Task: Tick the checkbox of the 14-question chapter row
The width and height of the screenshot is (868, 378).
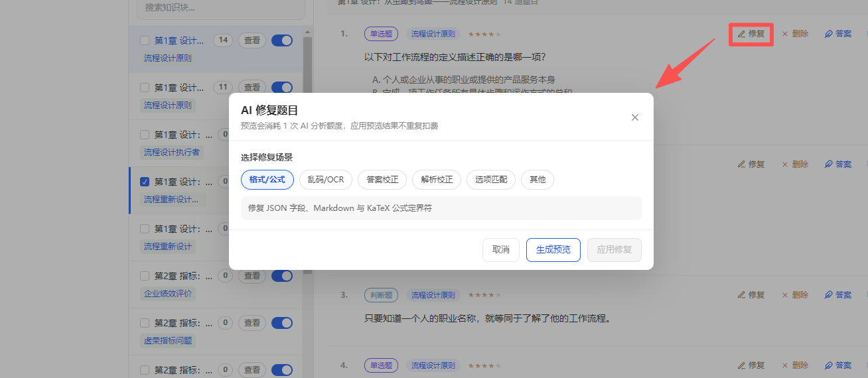Action: point(145,40)
